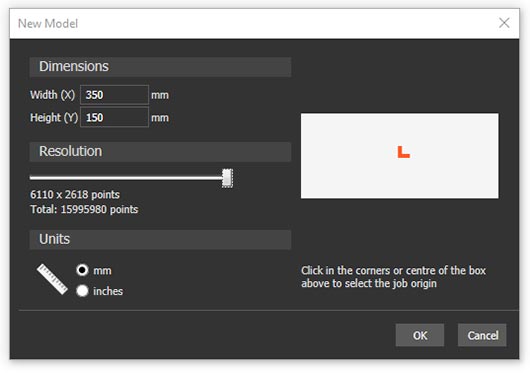The height and width of the screenshot is (373, 530).
Task: Click the Resolution section header
Action: (x=160, y=151)
